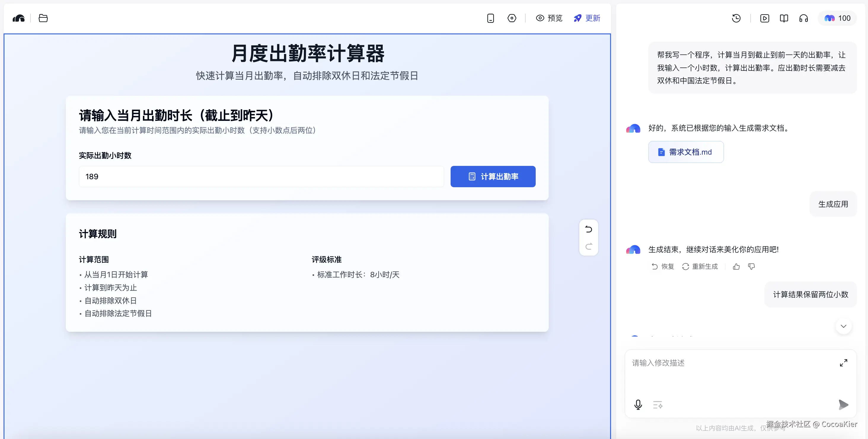868x439 pixels.
Task: Switch to mobile preview icon
Action: point(490,18)
